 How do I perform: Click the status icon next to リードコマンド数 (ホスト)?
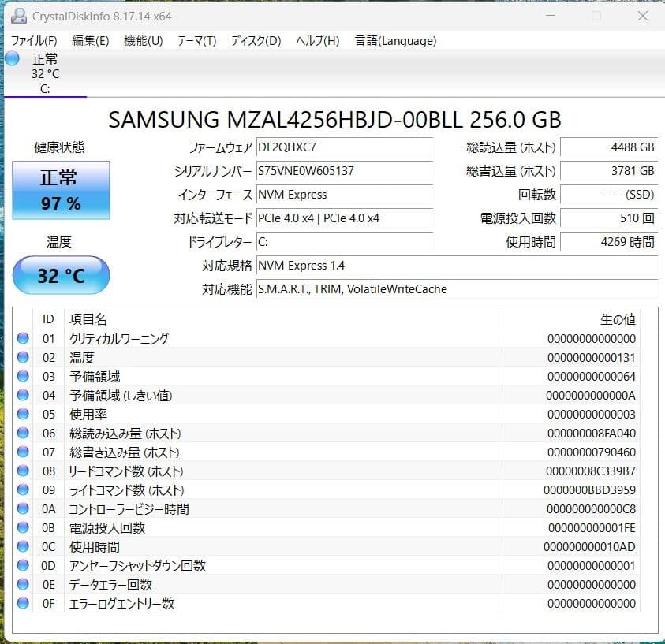(x=24, y=471)
